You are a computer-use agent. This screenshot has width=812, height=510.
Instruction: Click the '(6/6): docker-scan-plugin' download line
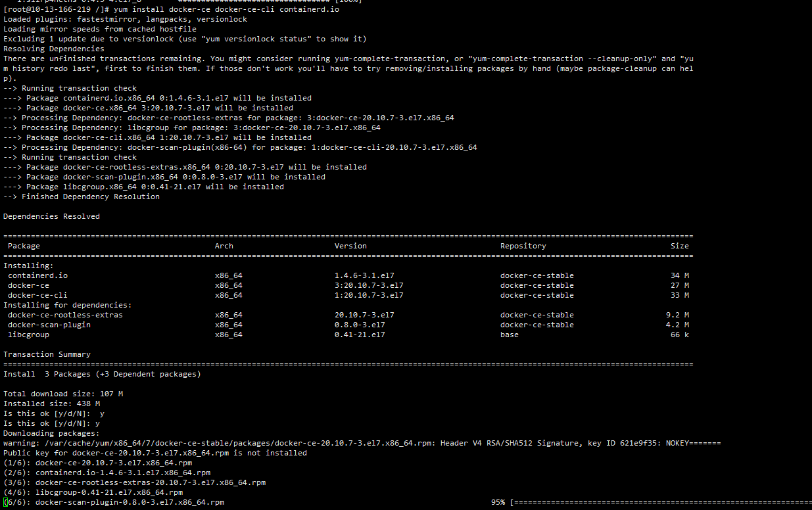114,502
